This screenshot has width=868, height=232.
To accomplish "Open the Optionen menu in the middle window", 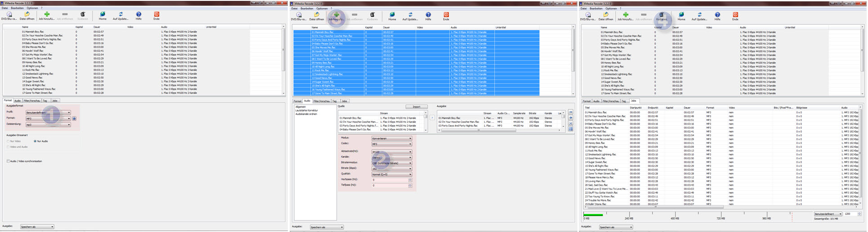I will (322, 8).
